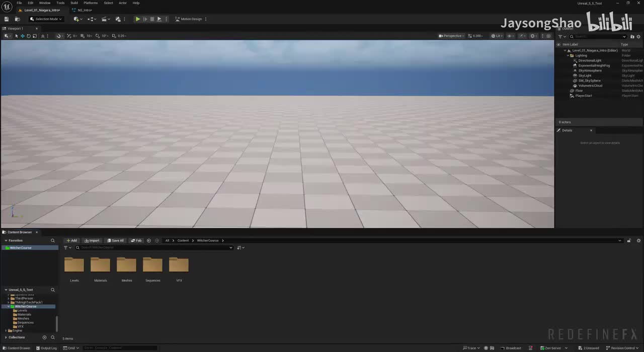Click the Content breadcrumb in path bar
The image size is (644, 352).
click(183, 240)
